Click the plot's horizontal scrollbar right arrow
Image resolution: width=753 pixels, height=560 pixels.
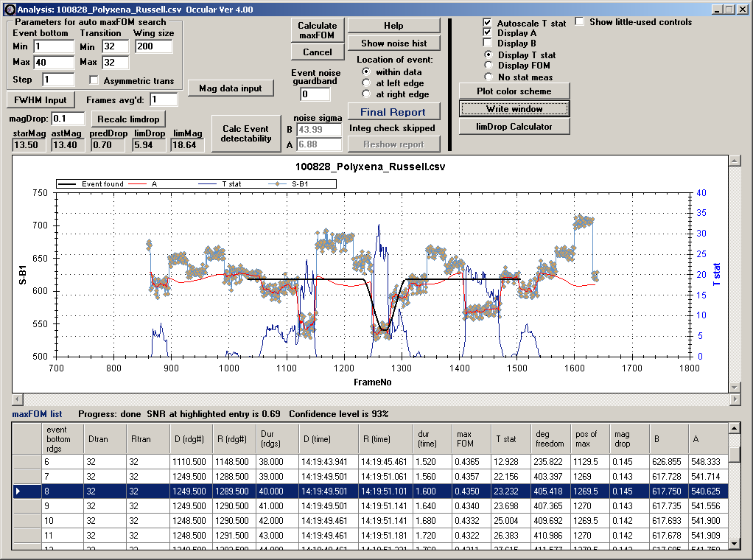tap(735, 399)
